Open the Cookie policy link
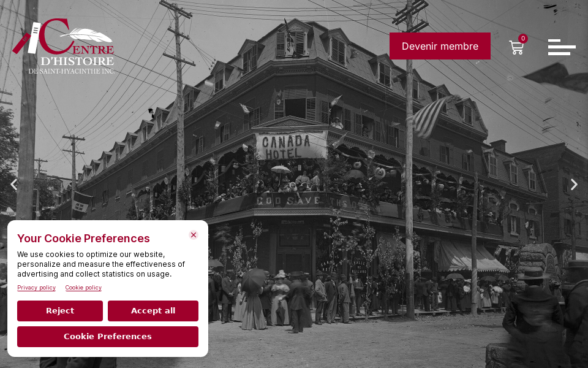The image size is (588, 368). pyautogui.click(x=83, y=288)
